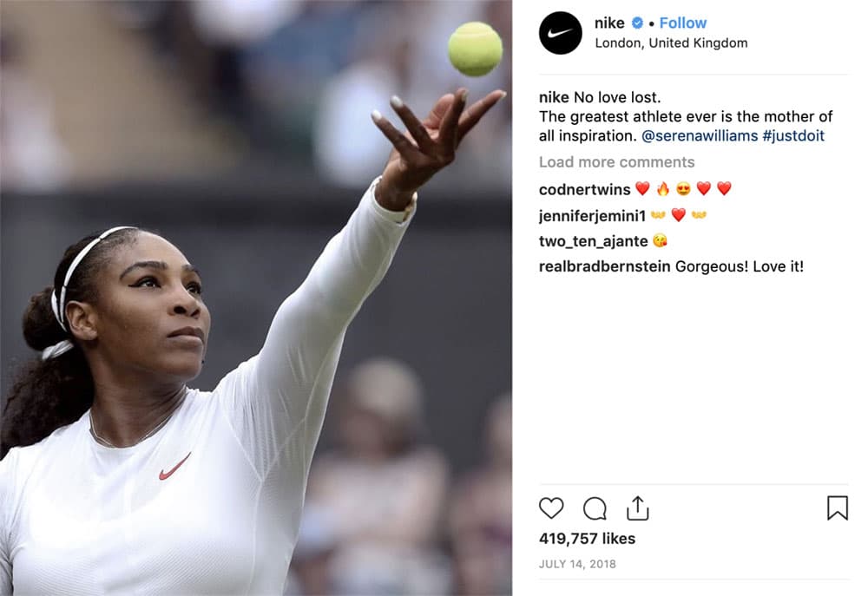Like the post with the heart icon
The width and height of the screenshot is (868, 596).
pyautogui.click(x=551, y=508)
